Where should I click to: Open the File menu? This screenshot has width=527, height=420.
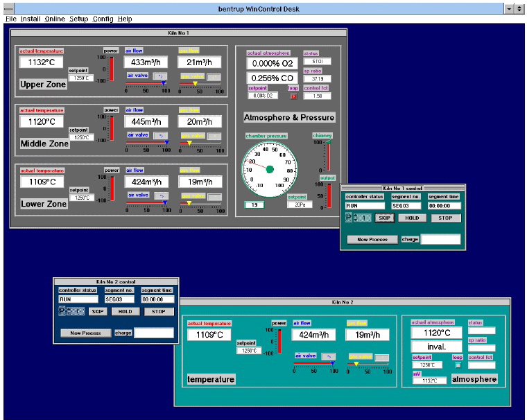click(x=11, y=19)
